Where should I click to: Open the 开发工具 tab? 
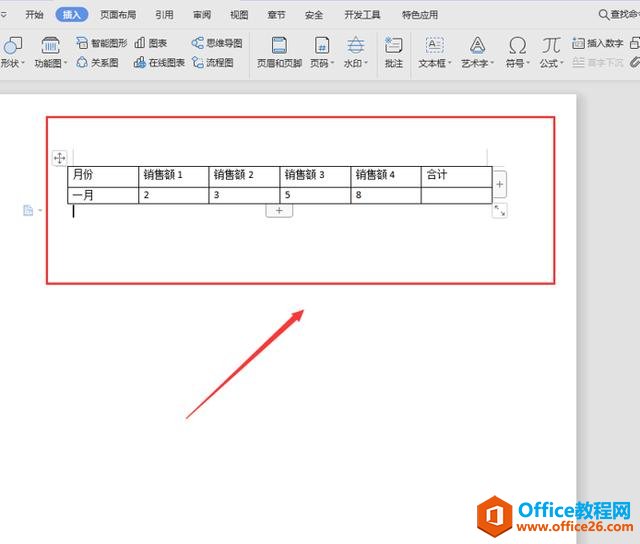pyautogui.click(x=362, y=15)
